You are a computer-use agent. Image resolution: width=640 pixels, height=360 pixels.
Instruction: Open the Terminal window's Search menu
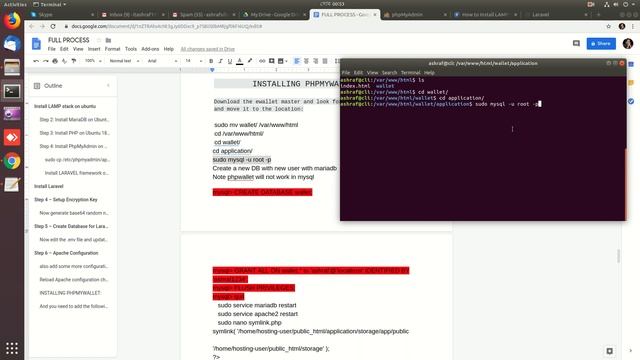coord(389,73)
